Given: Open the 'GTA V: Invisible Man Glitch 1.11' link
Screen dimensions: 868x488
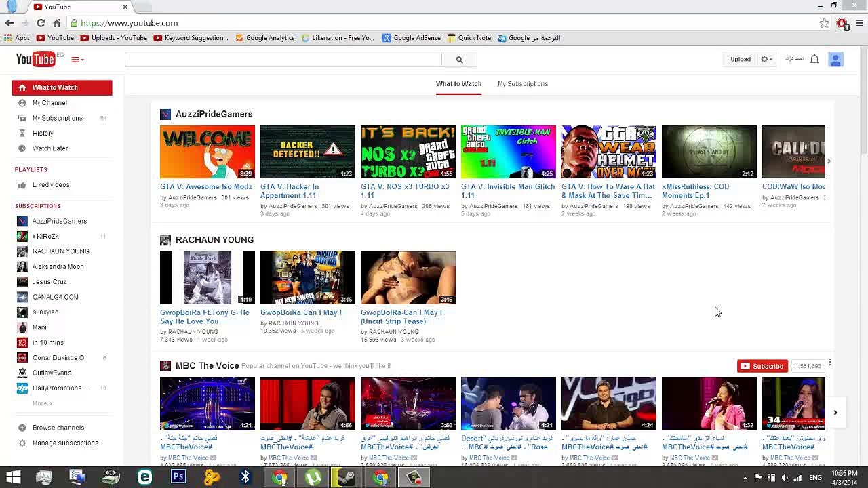Looking at the screenshot, I should 508,191.
